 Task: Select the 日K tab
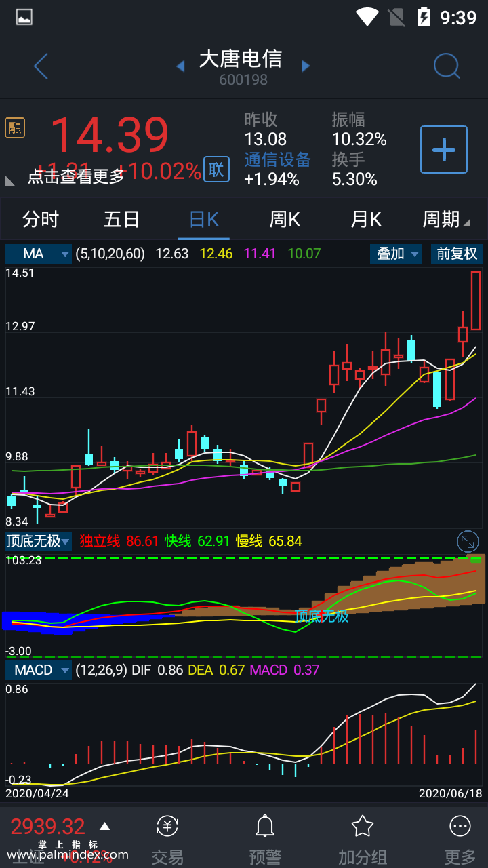click(203, 219)
